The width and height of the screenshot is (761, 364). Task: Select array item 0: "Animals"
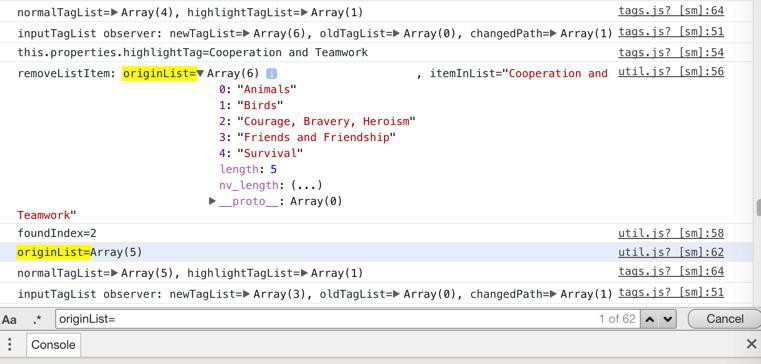[x=257, y=89]
